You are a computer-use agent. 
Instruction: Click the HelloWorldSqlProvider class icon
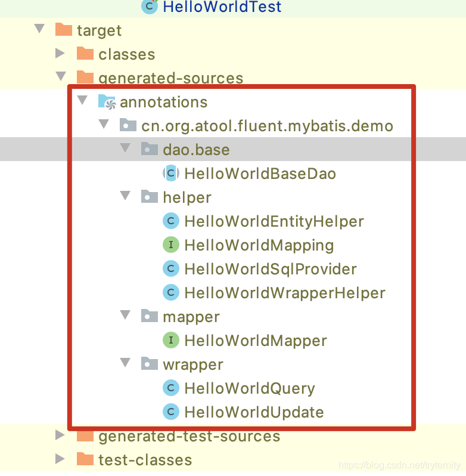pos(171,268)
